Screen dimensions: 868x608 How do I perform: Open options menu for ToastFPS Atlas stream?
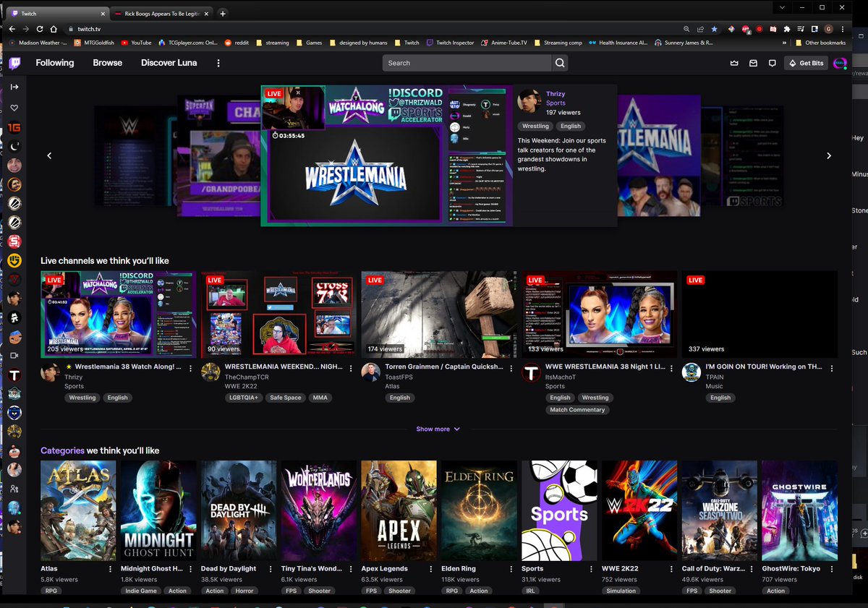pos(511,367)
